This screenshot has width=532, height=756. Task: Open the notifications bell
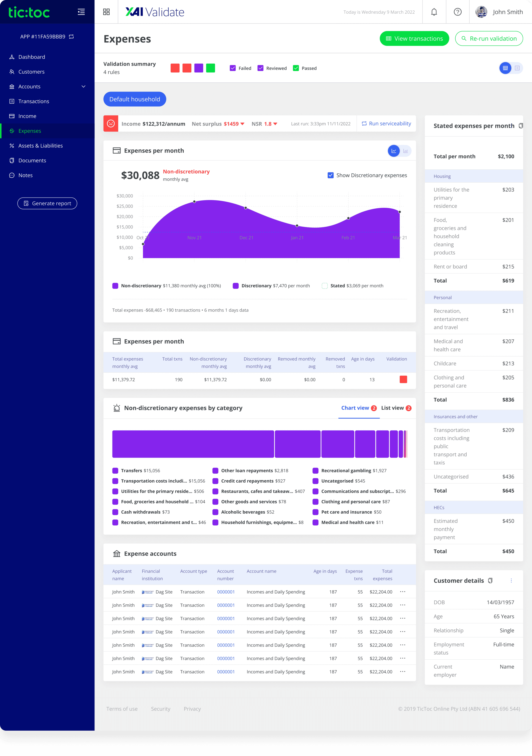coord(434,12)
